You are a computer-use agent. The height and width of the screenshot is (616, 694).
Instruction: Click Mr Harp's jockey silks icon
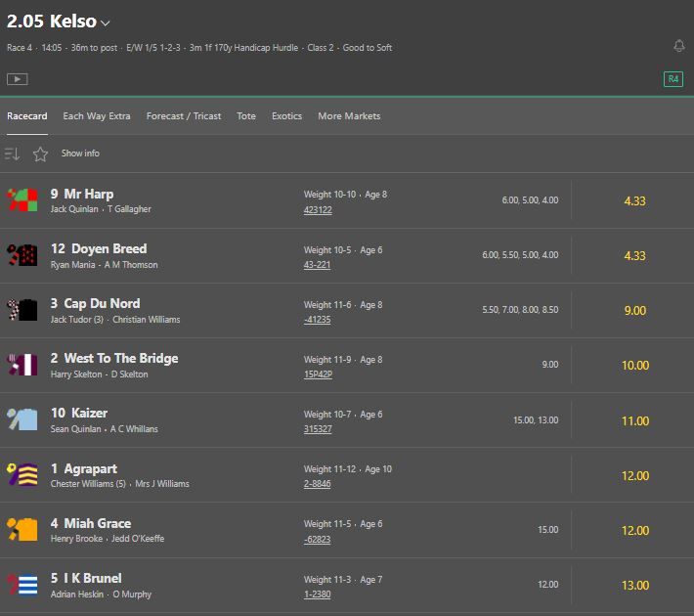click(22, 201)
